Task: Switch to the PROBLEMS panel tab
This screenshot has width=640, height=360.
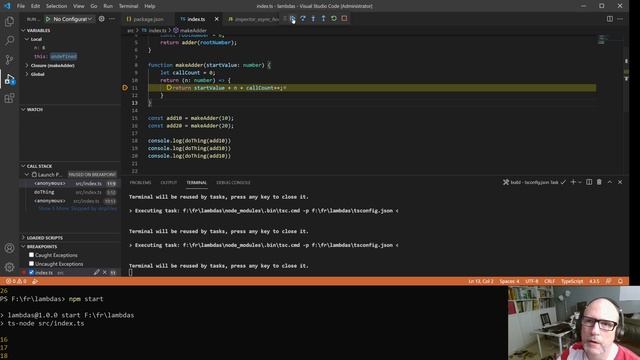Action: [140, 182]
